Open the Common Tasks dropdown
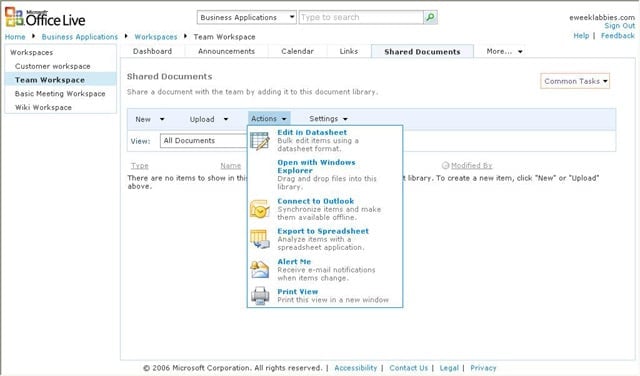640x376 pixels. (x=575, y=81)
